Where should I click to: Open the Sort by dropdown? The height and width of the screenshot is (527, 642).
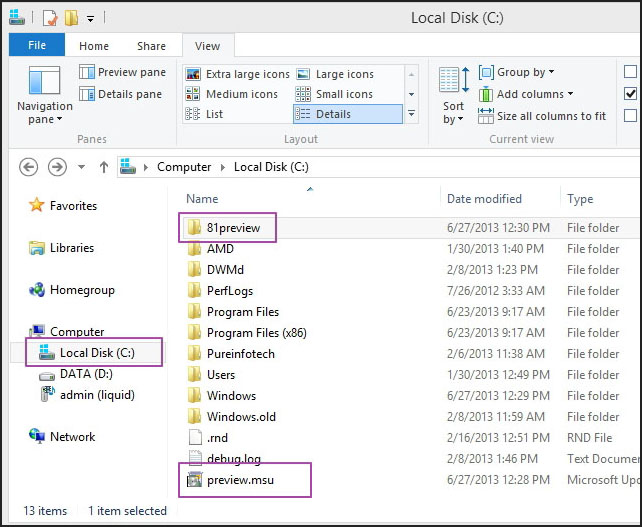coord(454,96)
